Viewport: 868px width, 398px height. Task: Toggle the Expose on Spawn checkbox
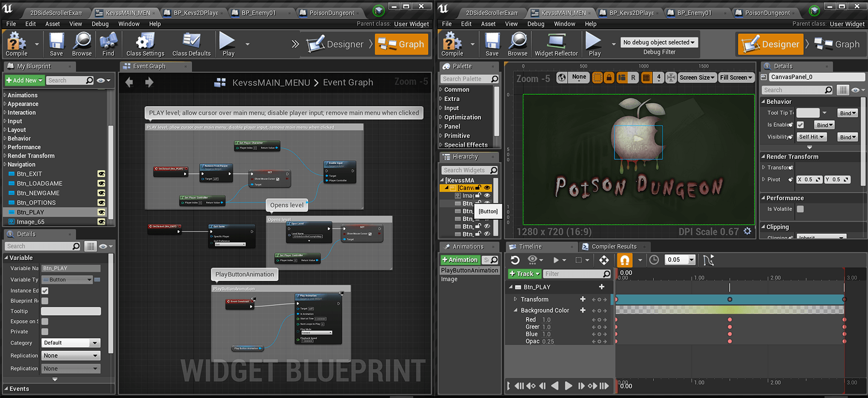coord(45,322)
